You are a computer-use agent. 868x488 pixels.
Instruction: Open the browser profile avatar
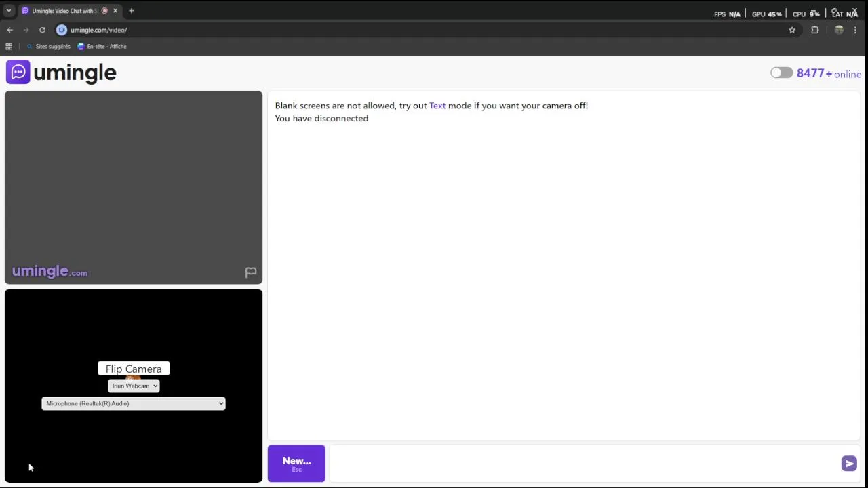pyautogui.click(x=839, y=30)
